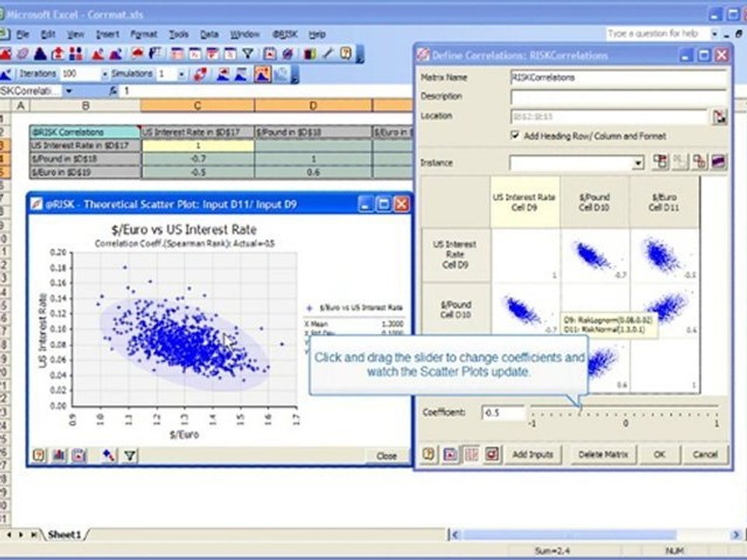Click the Matrix Name input field

pyautogui.click(x=619, y=78)
